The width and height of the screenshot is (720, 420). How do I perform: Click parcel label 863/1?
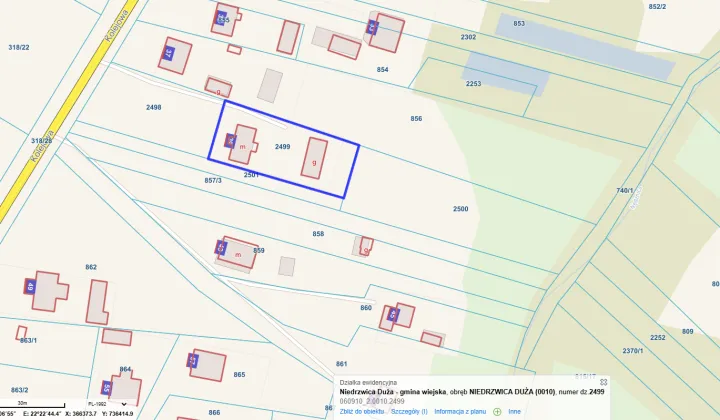(x=28, y=341)
